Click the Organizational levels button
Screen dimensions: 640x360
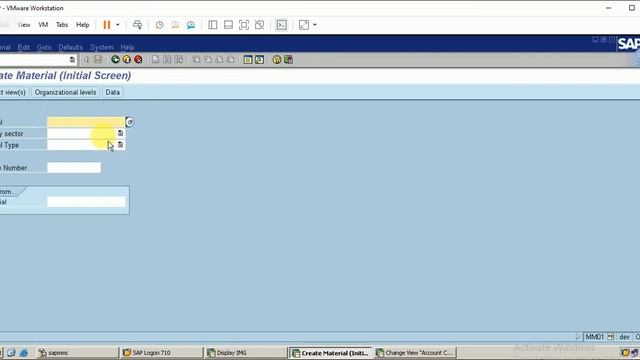tap(65, 92)
